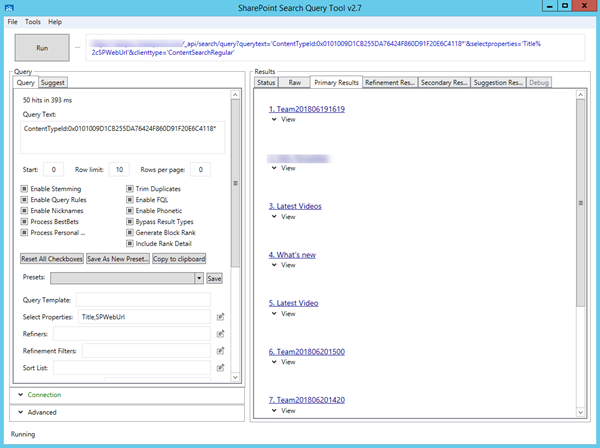The width and height of the screenshot is (600, 448).
Task: Click the Row limit field
Action: [x=119, y=169]
